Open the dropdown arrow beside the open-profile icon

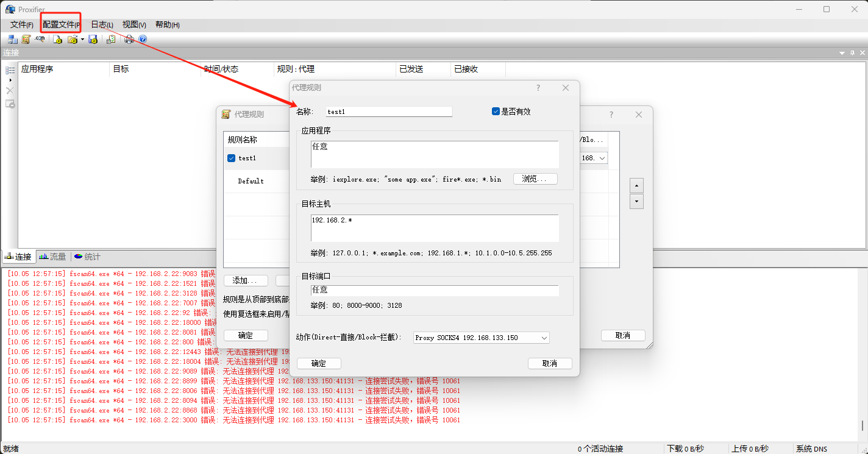coord(82,39)
